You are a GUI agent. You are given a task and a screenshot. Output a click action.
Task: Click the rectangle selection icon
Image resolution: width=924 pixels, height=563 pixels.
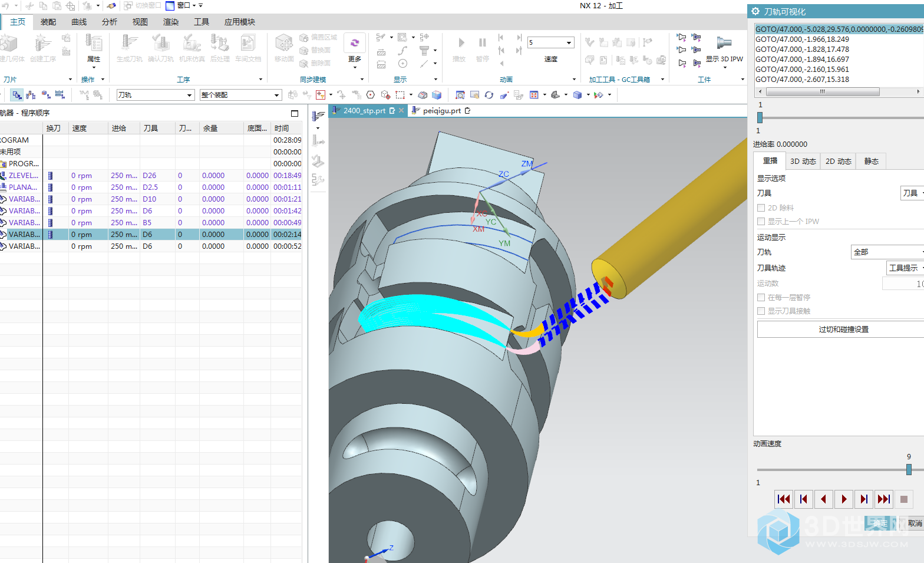(400, 95)
